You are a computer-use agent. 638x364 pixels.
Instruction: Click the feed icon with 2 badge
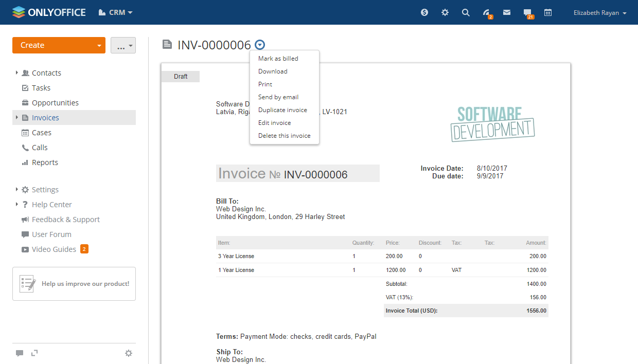pos(487,13)
